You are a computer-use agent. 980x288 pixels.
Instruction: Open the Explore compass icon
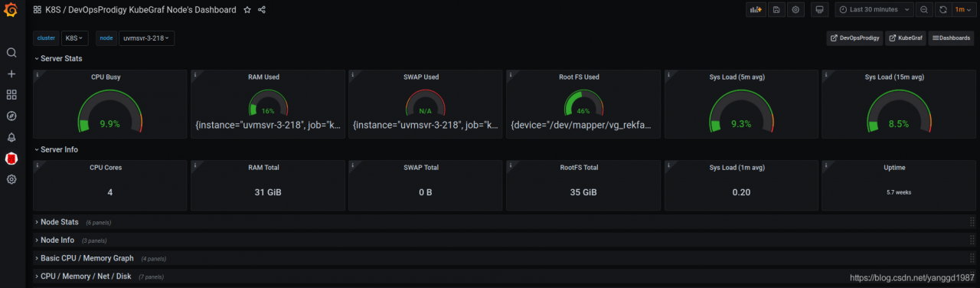11,116
